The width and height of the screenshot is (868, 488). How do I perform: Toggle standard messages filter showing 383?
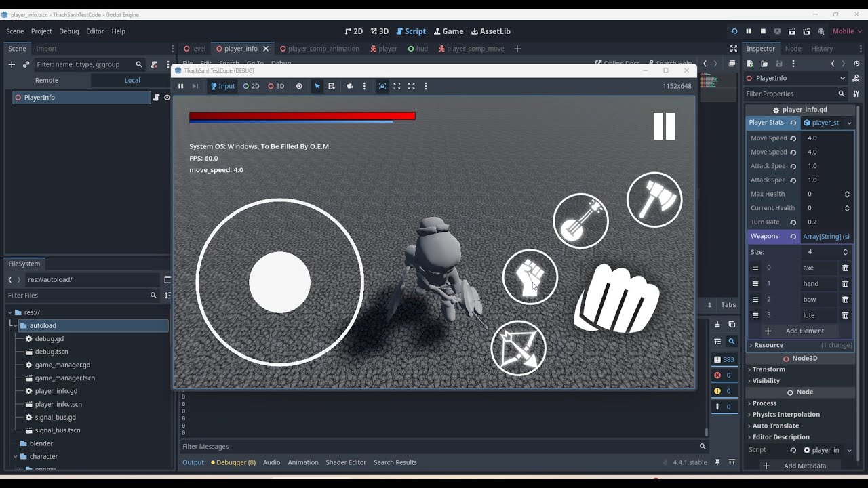coord(724,359)
